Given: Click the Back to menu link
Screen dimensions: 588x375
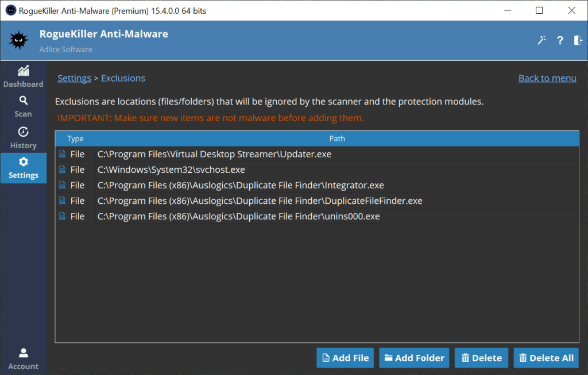Looking at the screenshot, I should click(x=547, y=78).
